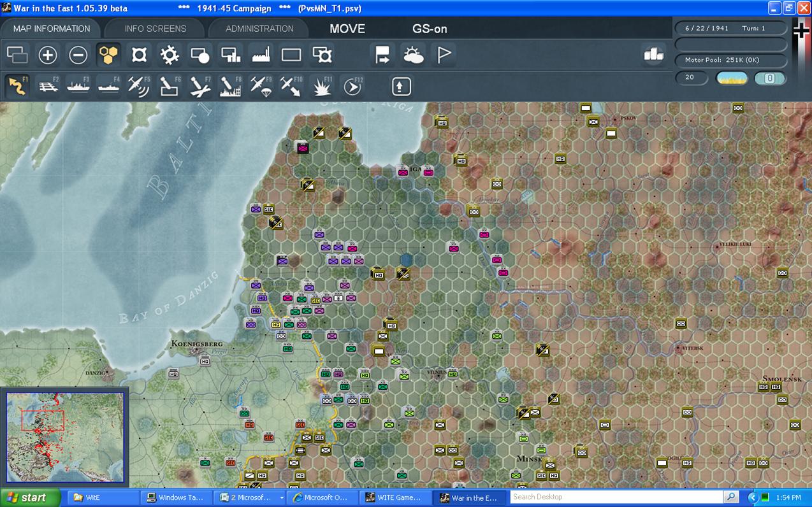Click the overlapping rectangles unit-counter icon
This screenshot has height=507, width=812.
[17, 55]
